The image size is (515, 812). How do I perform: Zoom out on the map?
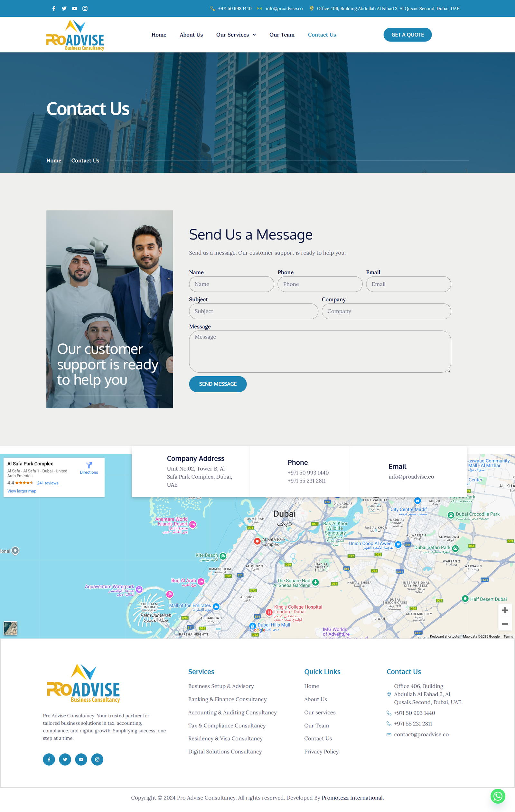(x=505, y=624)
